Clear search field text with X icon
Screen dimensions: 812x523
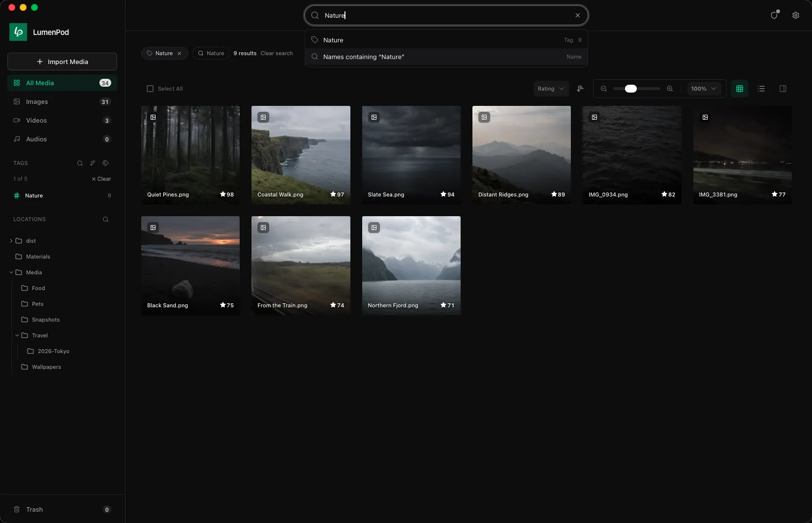click(578, 15)
